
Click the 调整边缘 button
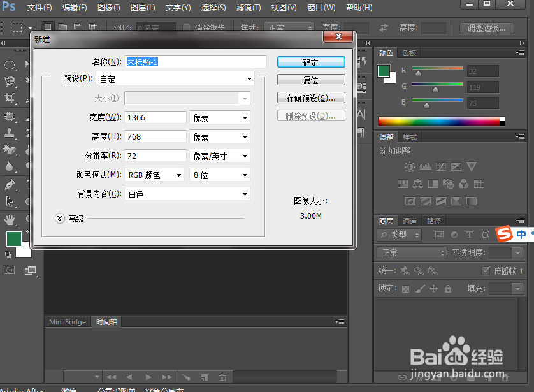tap(486, 28)
